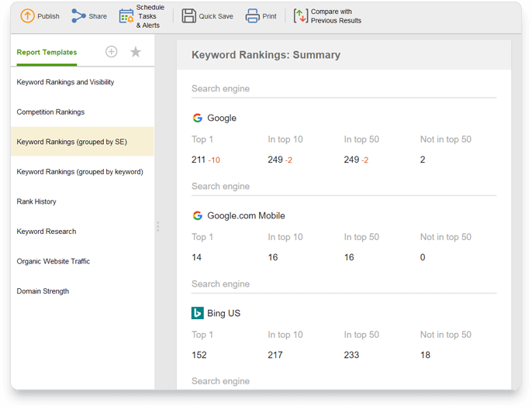Select Keyword Rankings (grouped by SE) template
Viewport: 532px width, 409px height.
pyautogui.click(x=82, y=142)
